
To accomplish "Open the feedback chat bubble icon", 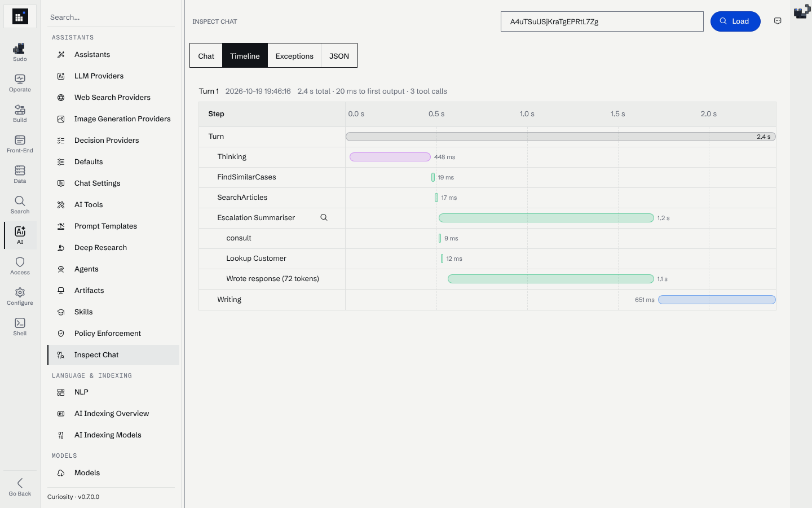I will (778, 21).
